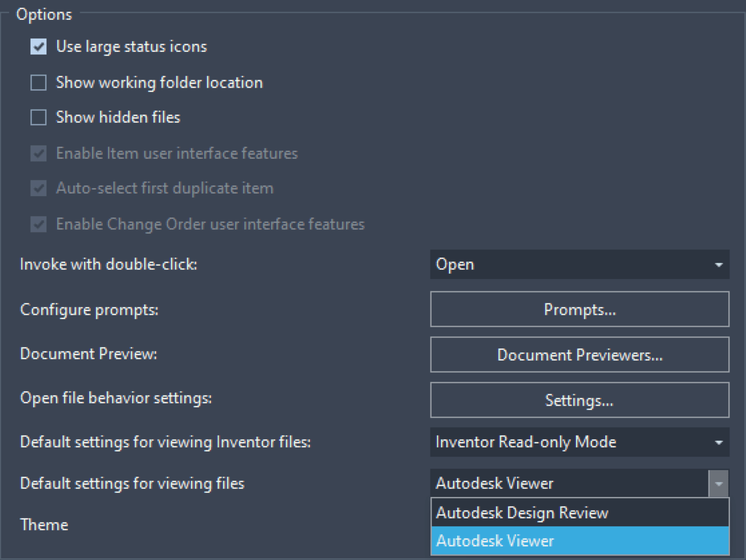Check the Show hidden files box
The image size is (746, 560).
pos(39,118)
